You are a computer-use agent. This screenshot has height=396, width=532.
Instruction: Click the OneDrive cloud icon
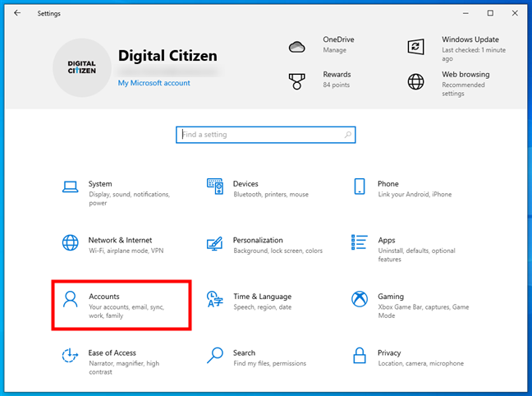point(297,47)
